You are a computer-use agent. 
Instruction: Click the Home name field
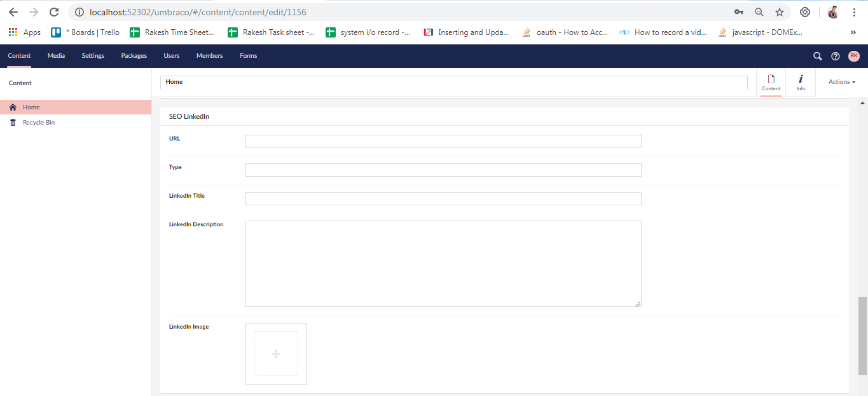coord(454,83)
